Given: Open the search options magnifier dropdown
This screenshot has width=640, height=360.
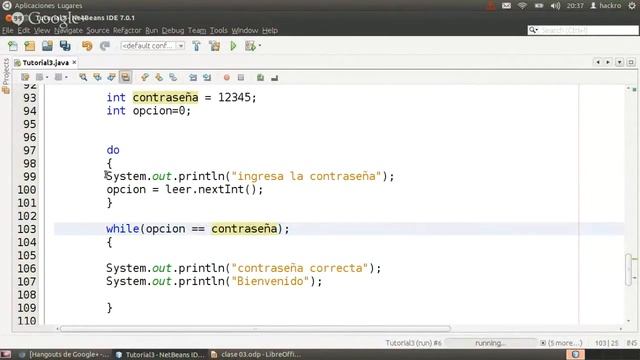Looking at the screenshot, I should pyautogui.click(x=533, y=30).
